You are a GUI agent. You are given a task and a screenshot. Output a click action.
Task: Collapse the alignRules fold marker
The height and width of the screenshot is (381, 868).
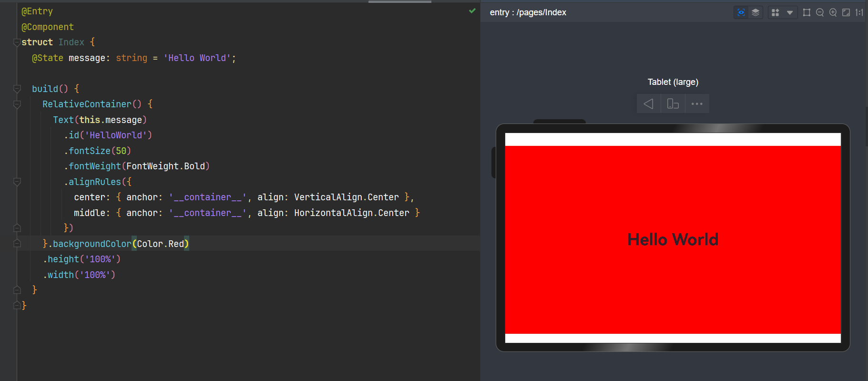pos(17,182)
